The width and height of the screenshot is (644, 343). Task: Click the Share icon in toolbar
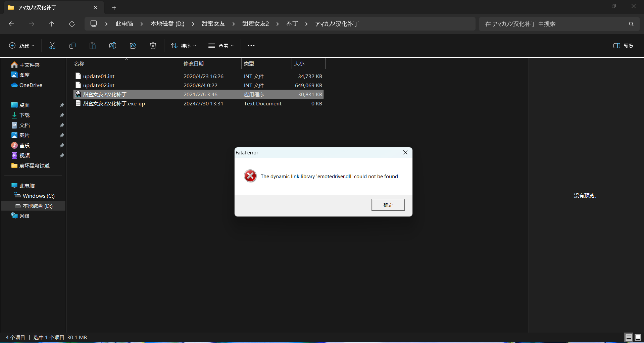133,46
